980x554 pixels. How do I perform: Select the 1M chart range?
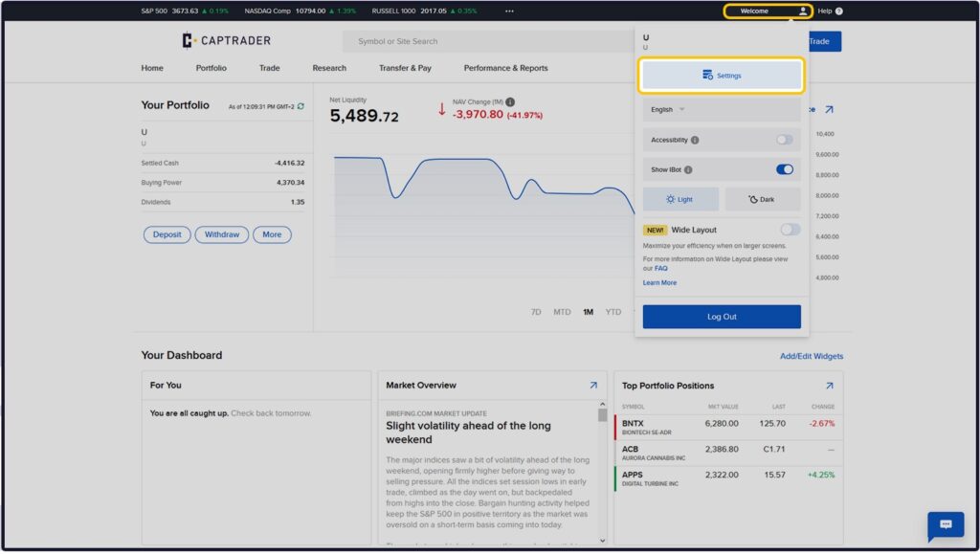tap(589, 312)
